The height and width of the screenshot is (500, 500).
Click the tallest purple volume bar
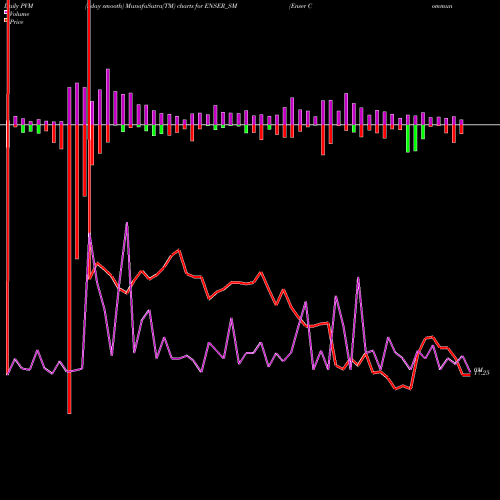click(108, 97)
